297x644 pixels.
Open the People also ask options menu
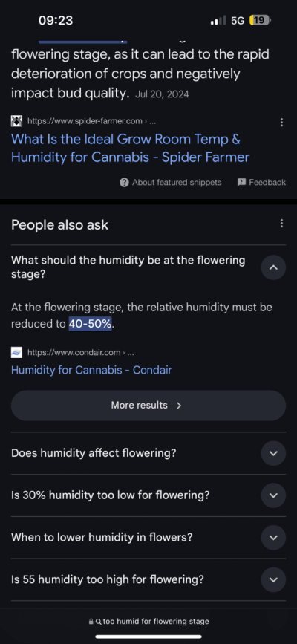281,224
